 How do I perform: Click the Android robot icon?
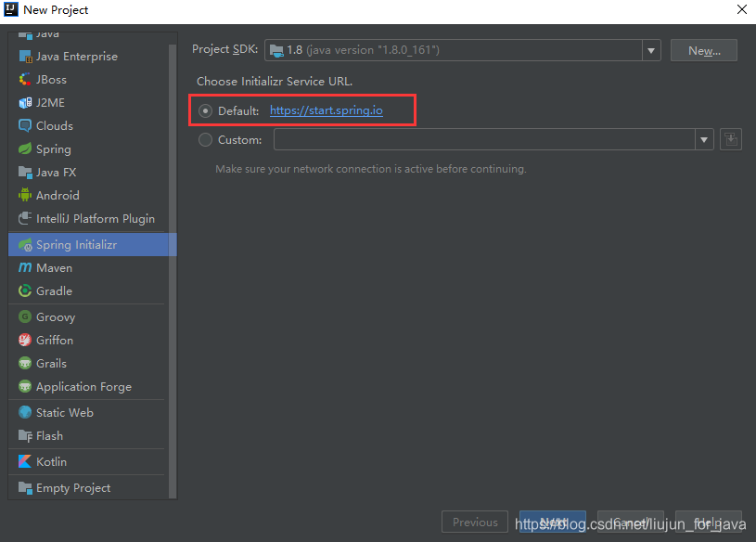tap(25, 195)
